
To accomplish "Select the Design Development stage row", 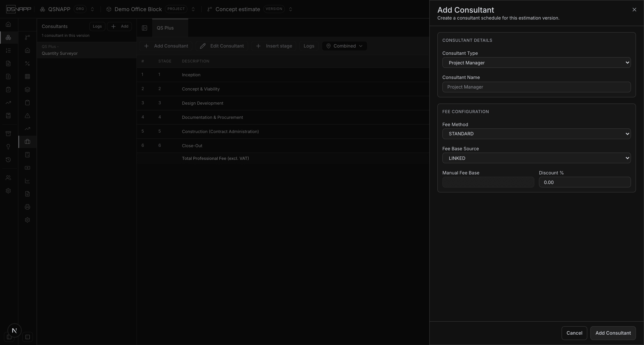I will coord(283,103).
